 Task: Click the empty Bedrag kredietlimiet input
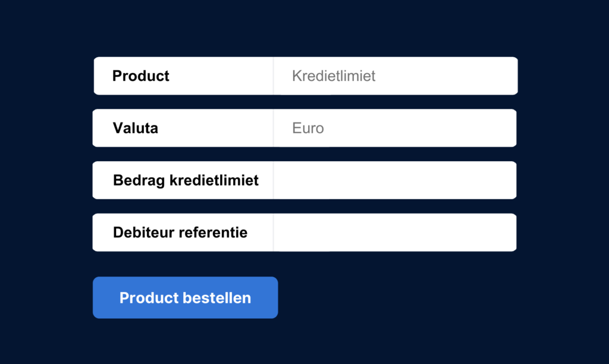coord(395,180)
